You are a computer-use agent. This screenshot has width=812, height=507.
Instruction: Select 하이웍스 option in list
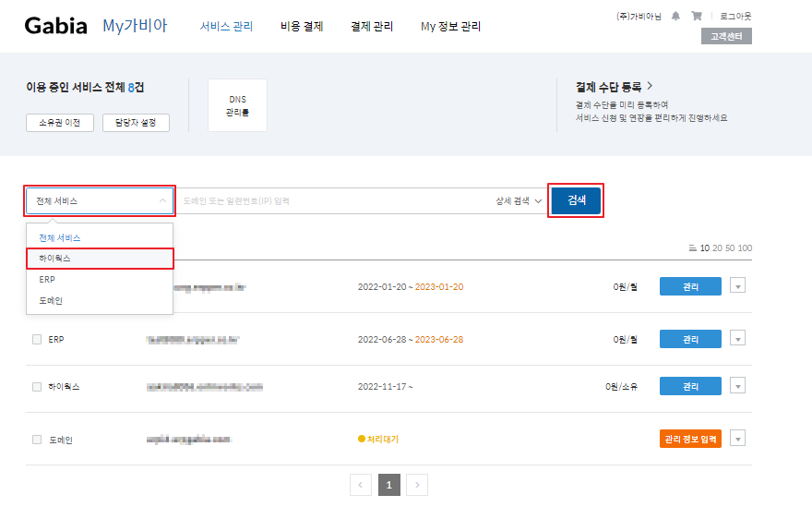100,259
